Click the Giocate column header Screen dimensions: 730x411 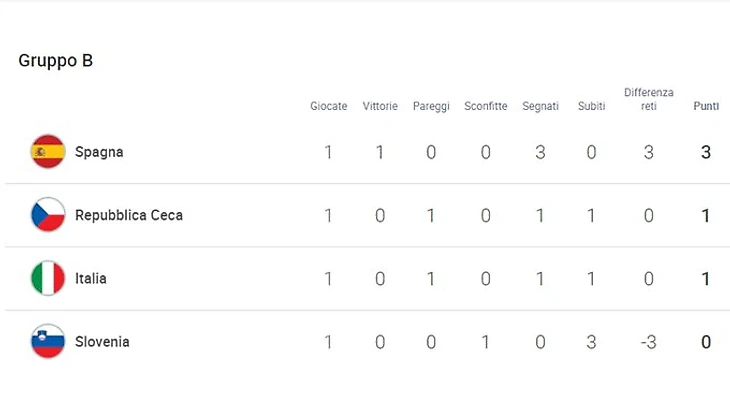tap(329, 106)
